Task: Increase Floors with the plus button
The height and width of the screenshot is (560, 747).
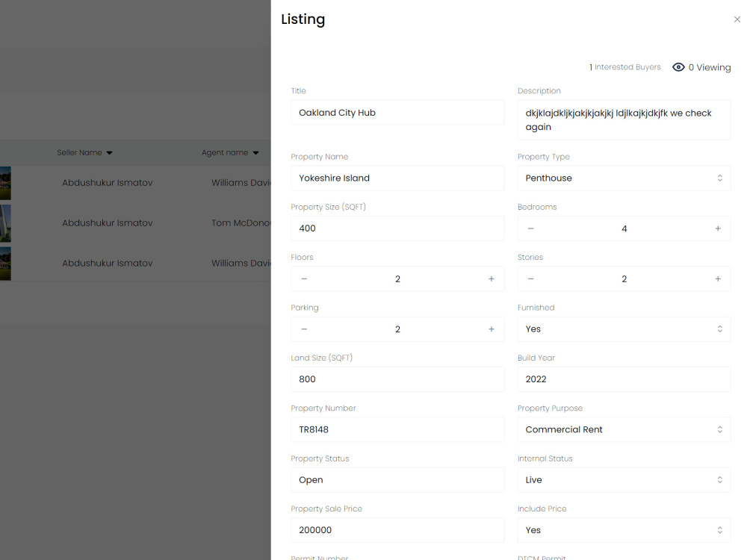Action: [x=492, y=279]
